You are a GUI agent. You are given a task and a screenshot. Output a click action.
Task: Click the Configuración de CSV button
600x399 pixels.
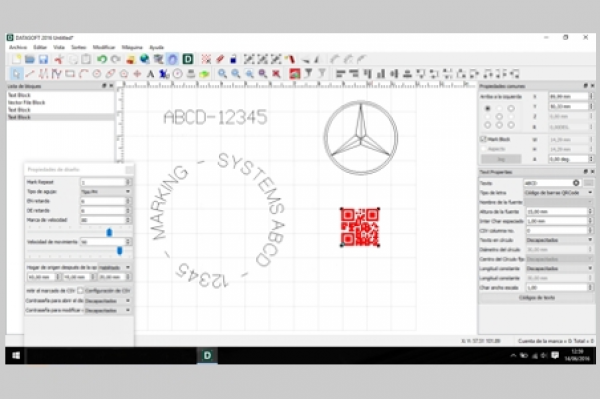[108, 291]
